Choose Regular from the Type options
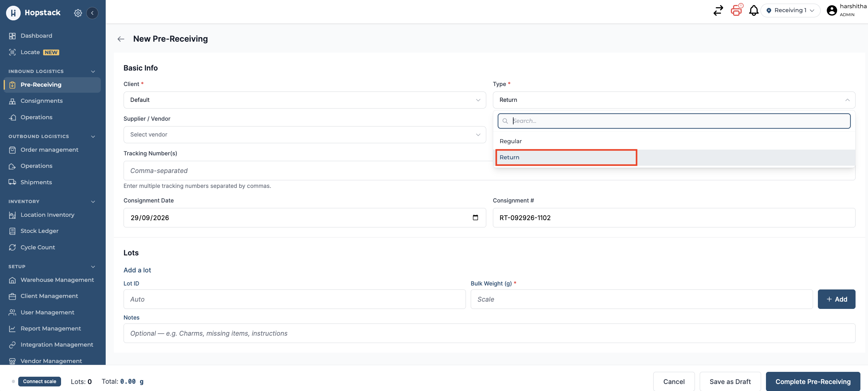The width and height of the screenshot is (868, 391). (x=674, y=141)
